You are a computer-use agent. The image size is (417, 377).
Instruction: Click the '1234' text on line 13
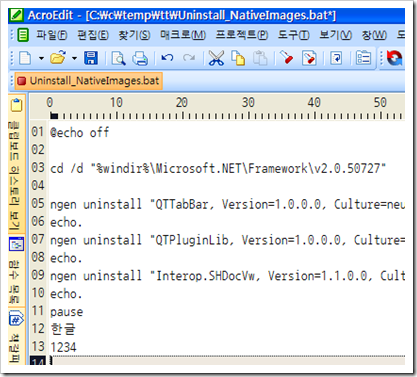(63, 347)
